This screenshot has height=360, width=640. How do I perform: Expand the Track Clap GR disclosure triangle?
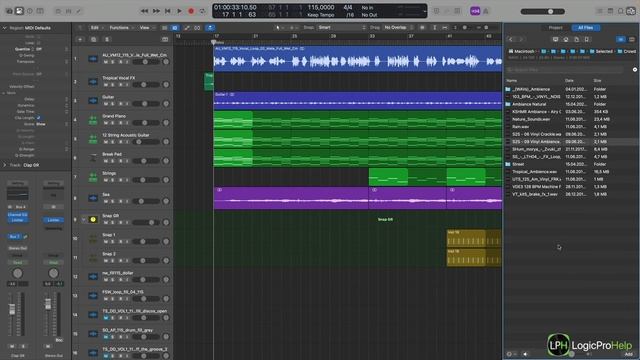pos(4,165)
